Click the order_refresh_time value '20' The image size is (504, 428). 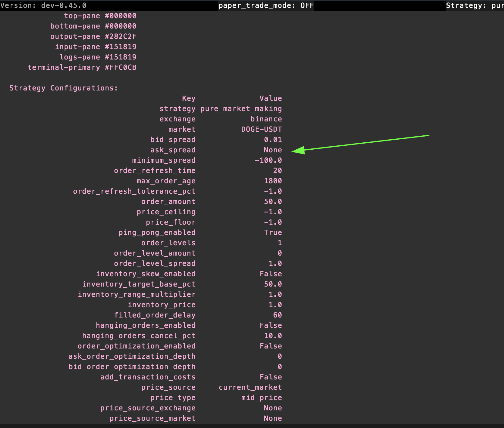(x=277, y=171)
